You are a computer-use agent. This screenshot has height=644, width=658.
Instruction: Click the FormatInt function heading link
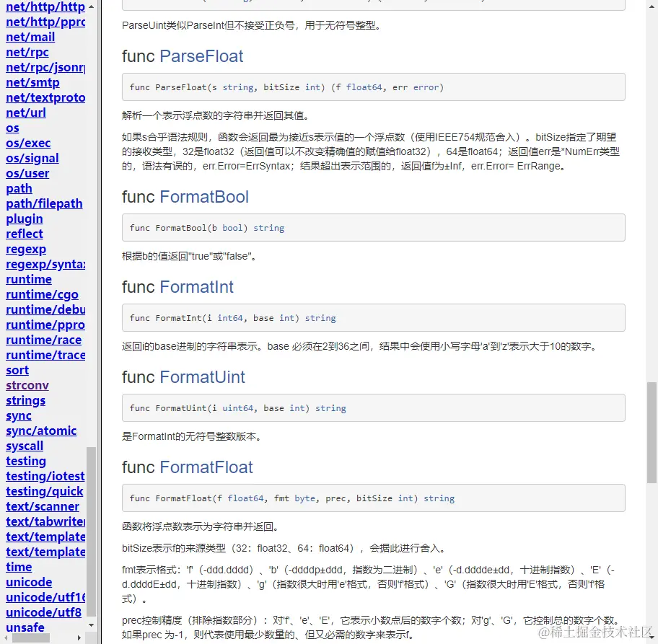pos(196,287)
